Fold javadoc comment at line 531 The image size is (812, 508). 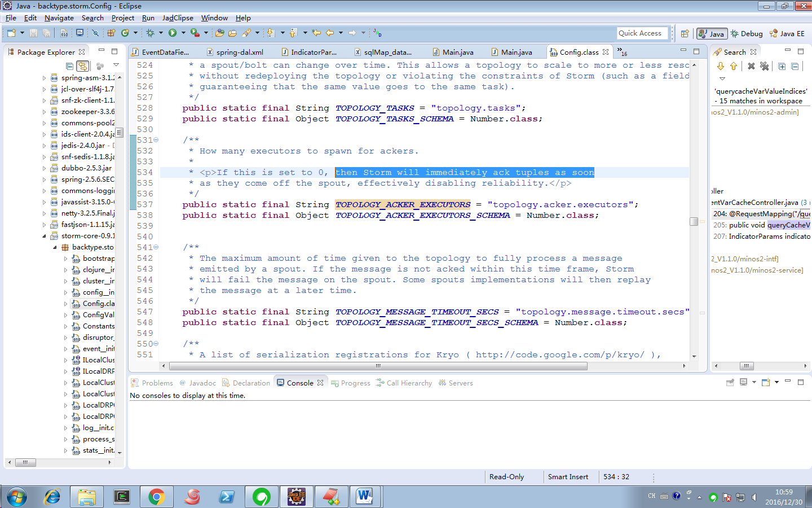click(156, 140)
